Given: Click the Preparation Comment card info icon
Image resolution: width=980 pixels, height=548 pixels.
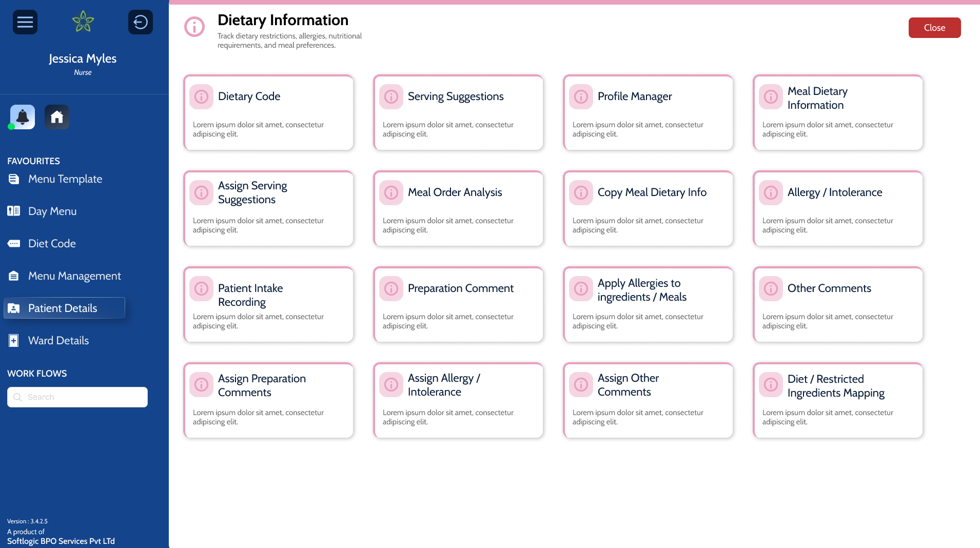Looking at the screenshot, I should 391,288.
